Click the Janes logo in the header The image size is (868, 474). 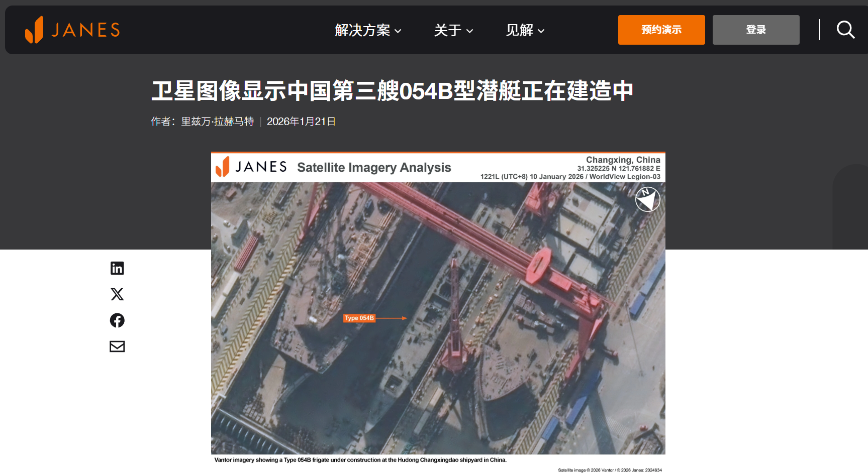pos(72,30)
